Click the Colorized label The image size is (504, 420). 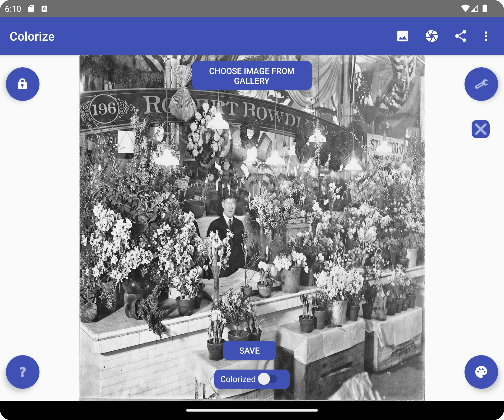(x=238, y=379)
